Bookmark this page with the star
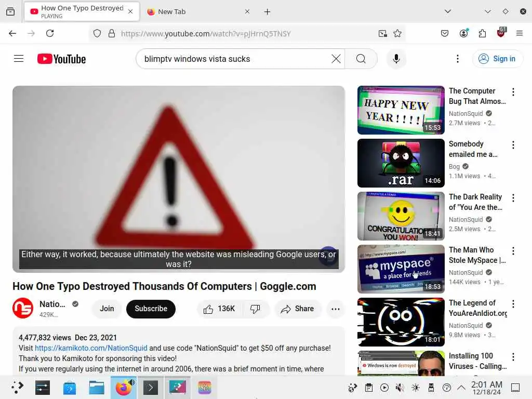The image size is (532, 399). (397, 33)
